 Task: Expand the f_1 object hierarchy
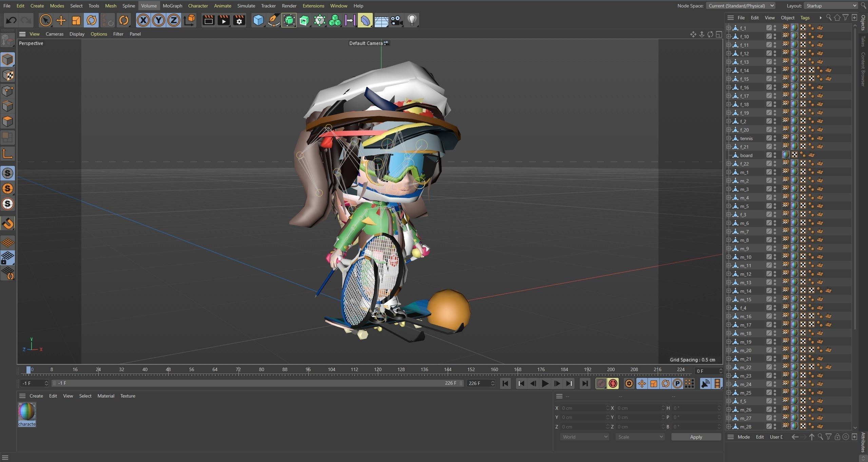pyautogui.click(x=728, y=28)
